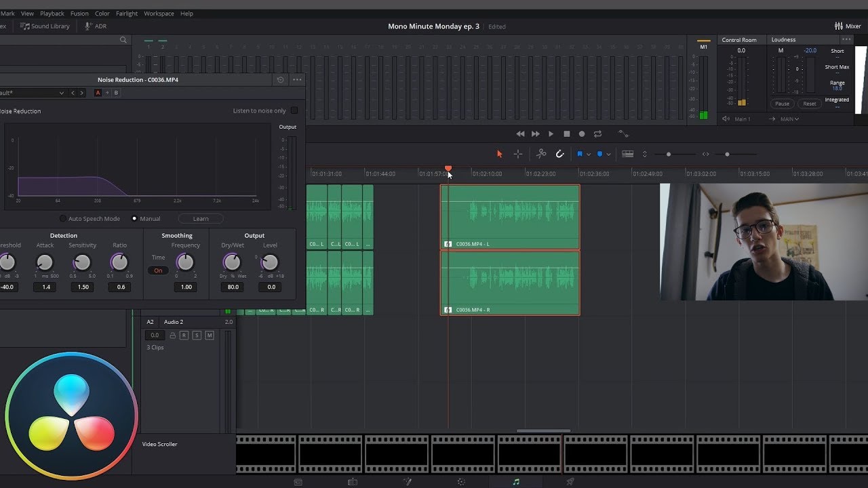Solo the Audio 2 track

[197, 335]
